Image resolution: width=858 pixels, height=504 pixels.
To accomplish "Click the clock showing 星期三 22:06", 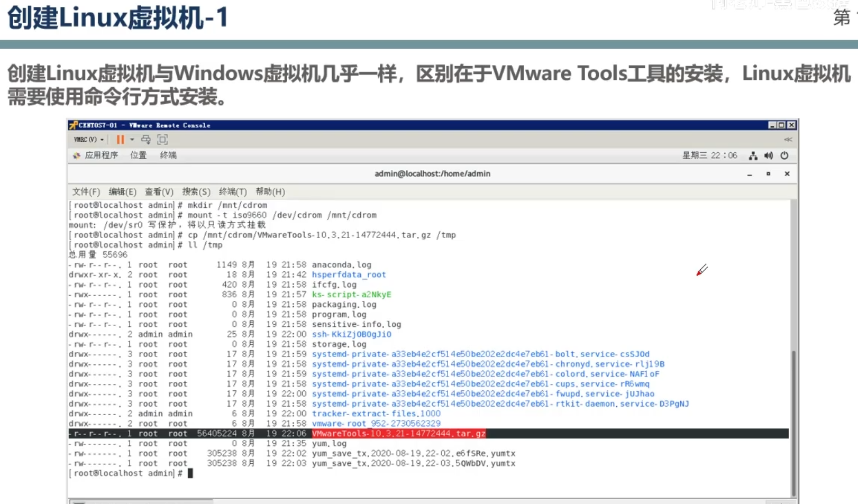I will (709, 155).
